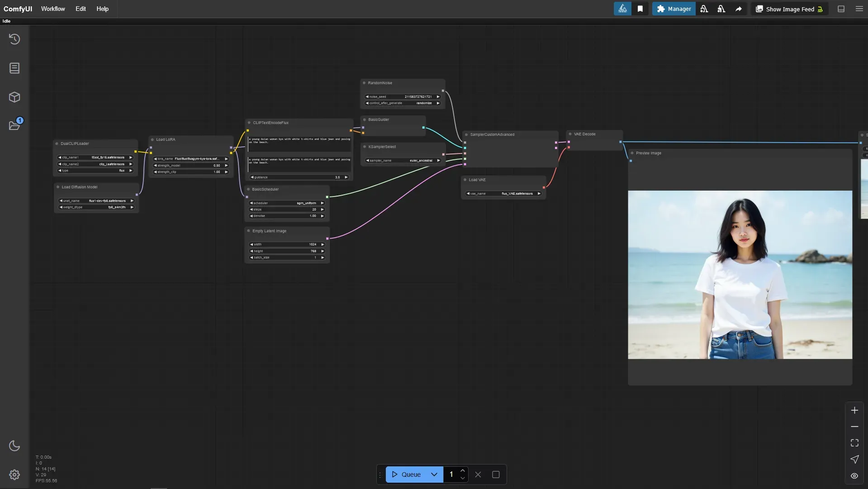Open the queue history sidebar icon

[14, 39]
